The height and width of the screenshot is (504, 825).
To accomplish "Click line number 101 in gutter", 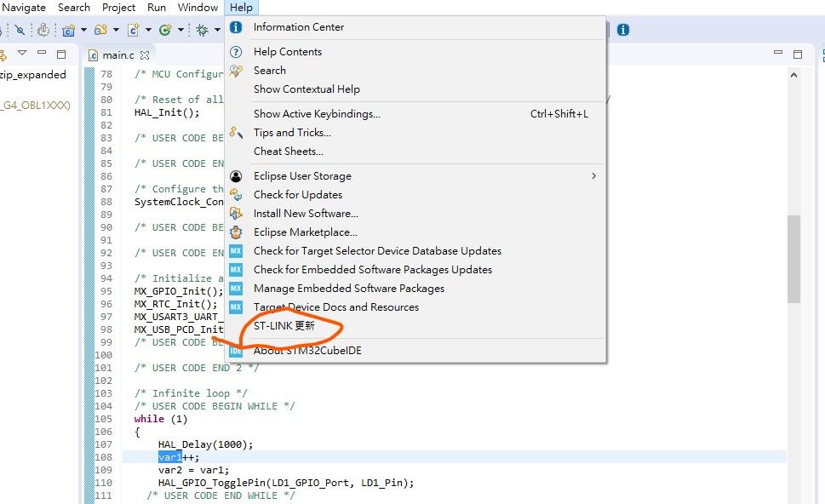I will pos(103,368).
